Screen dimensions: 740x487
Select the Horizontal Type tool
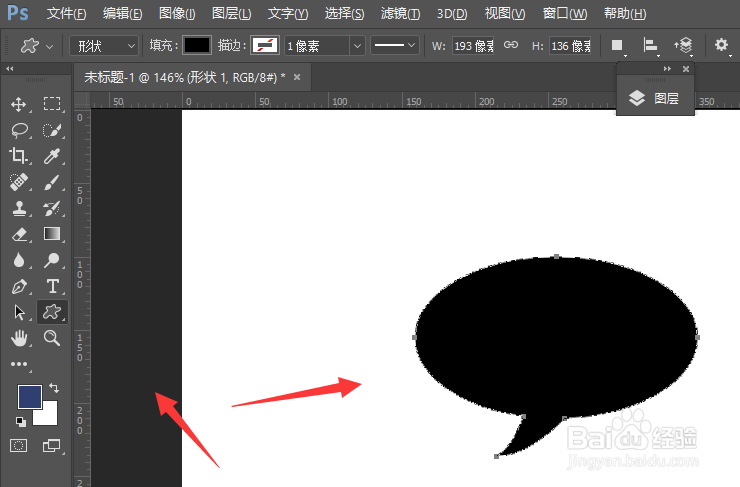click(x=52, y=286)
